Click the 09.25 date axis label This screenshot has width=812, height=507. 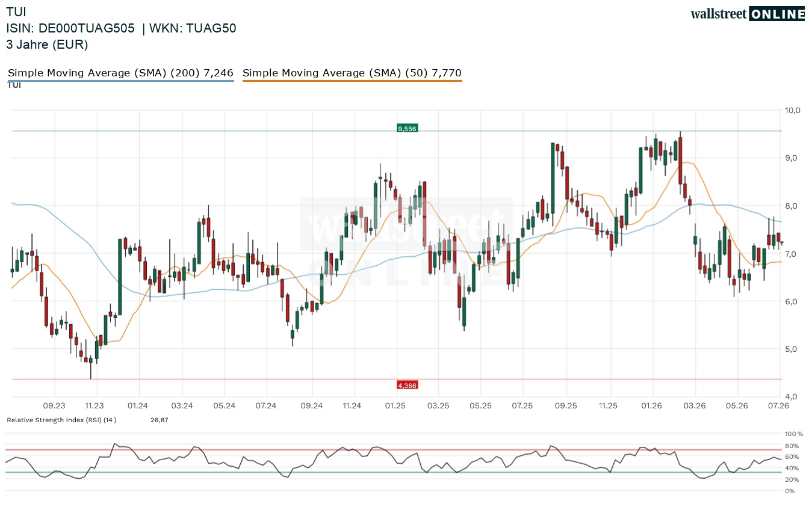point(566,406)
